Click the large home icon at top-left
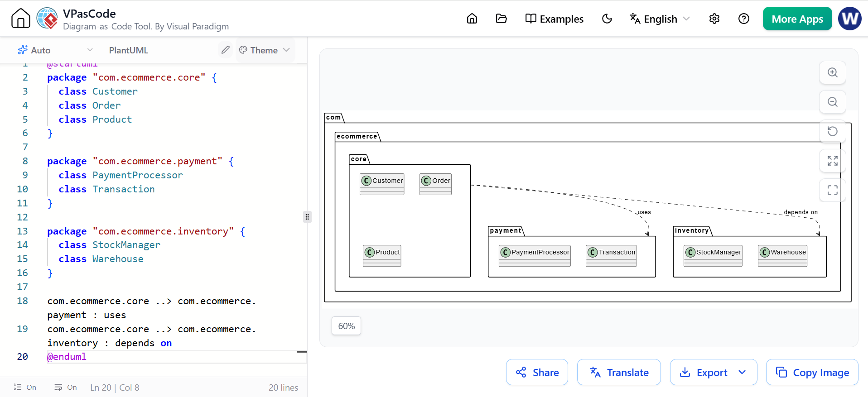This screenshot has width=868, height=397. click(21, 19)
